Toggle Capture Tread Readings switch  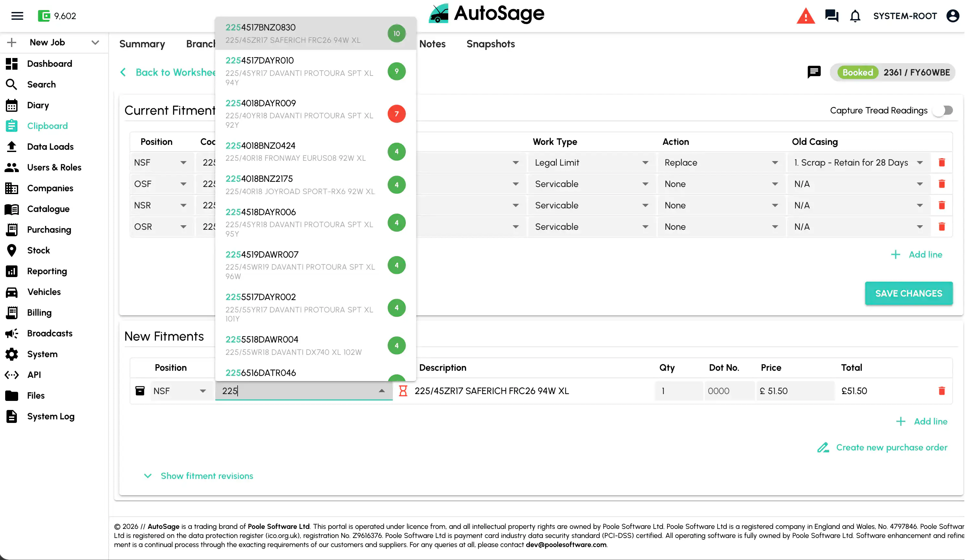(943, 111)
